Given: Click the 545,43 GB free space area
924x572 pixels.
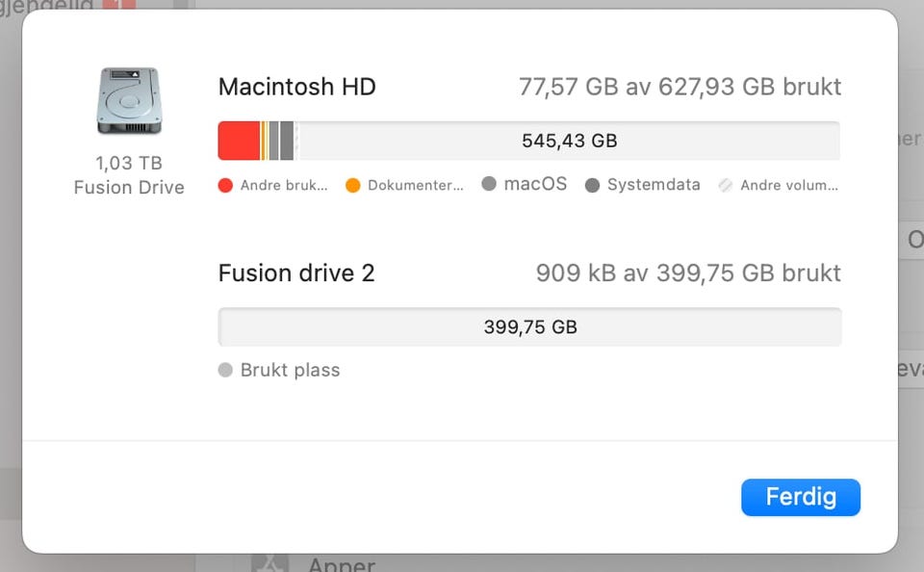Looking at the screenshot, I should point(569,141).
